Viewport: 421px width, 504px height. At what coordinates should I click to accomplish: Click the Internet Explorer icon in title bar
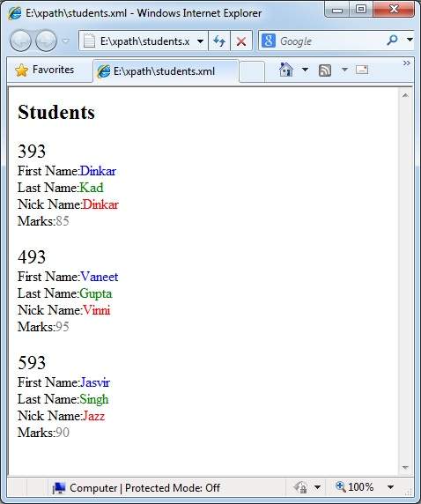(x=14, y=13)
